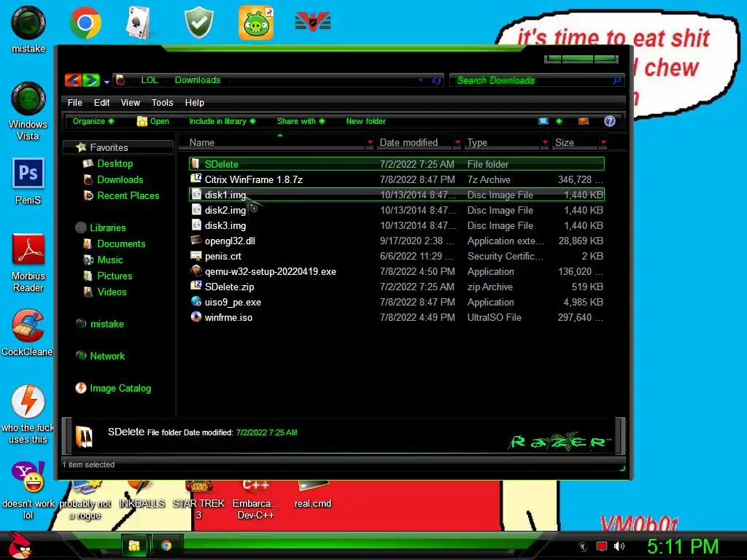This screenshot has width=747, height=560.
Task: Select Downloads under Favorites
Action: pos(120,179)
